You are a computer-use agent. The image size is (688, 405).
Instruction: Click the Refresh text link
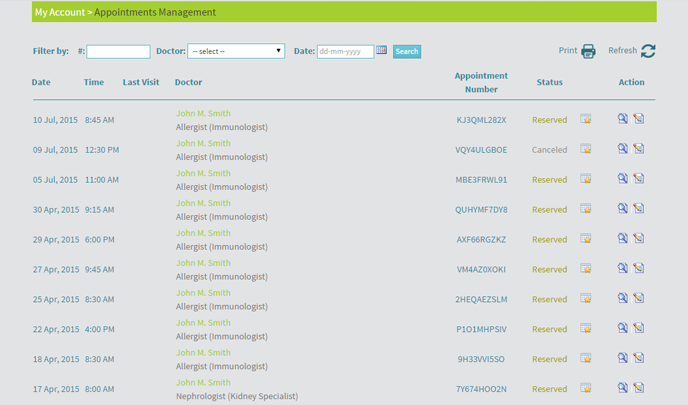(x=622, y=50)
